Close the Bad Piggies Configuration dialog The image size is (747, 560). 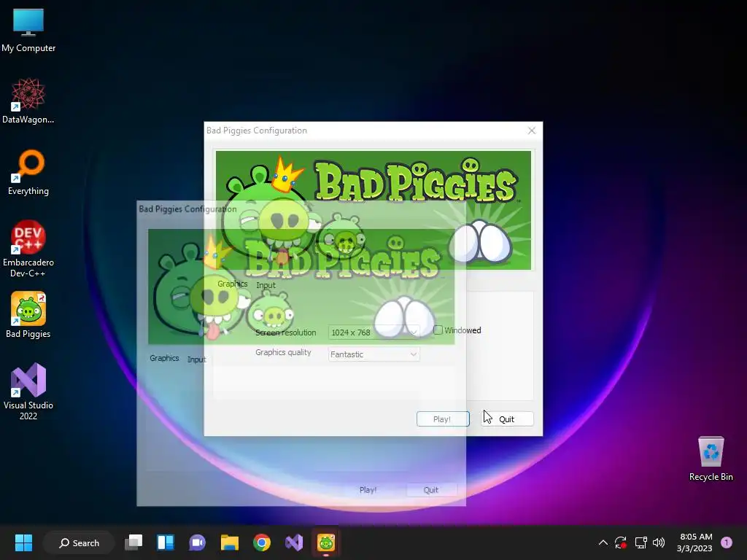click(x=532, y=131)
